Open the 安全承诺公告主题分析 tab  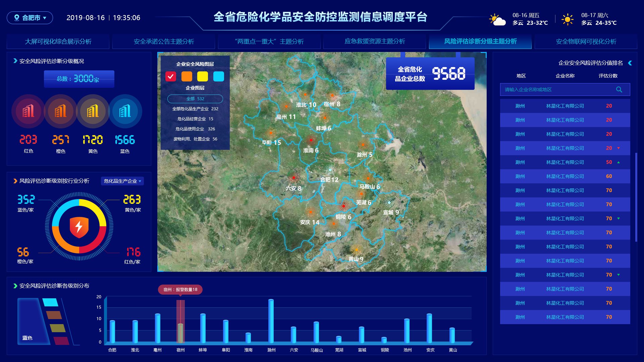pyautogui.click(x=164, y=42)
